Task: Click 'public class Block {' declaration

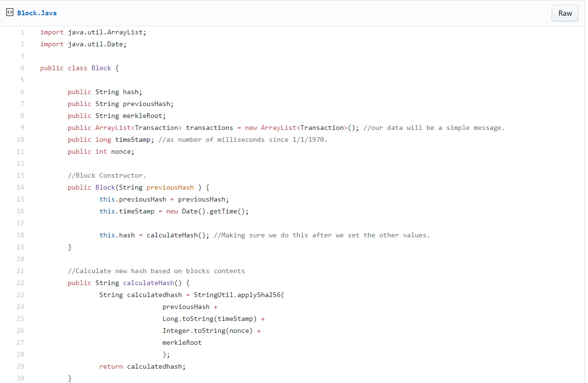Action: pyautogui.click(x=79, y=68)
